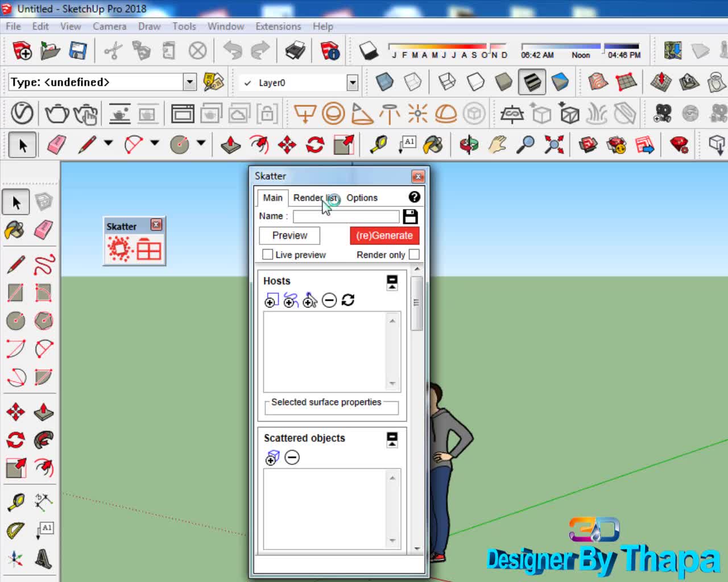This screenshot has height=582, width=728.
Task: Open Skatter help question mark
Action: click(x=415, y=197)
